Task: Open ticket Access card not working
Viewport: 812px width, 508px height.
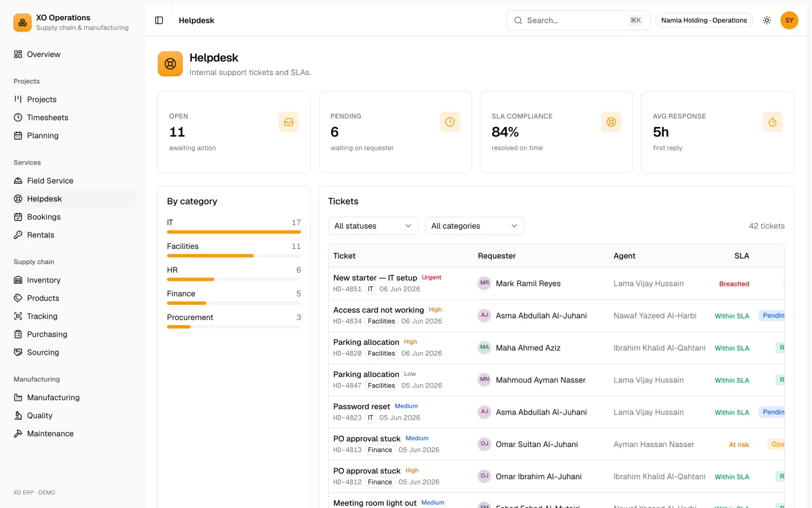Action: (379, 310)
